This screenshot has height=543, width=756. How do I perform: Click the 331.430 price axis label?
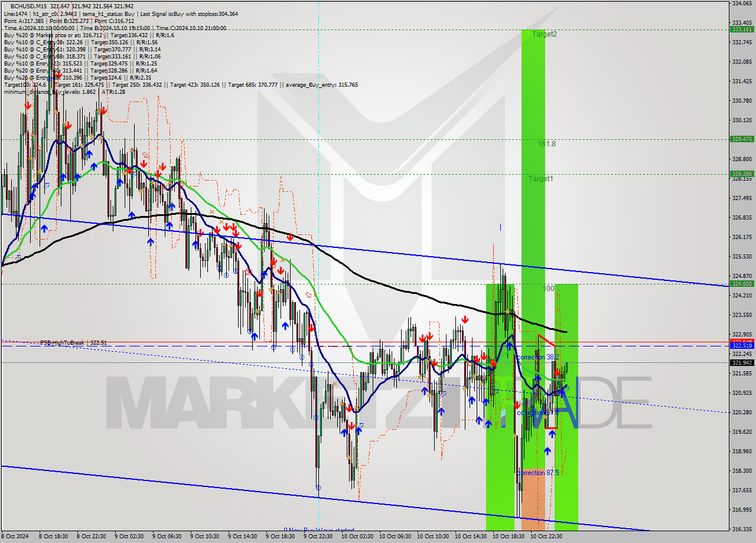[742, 81]
